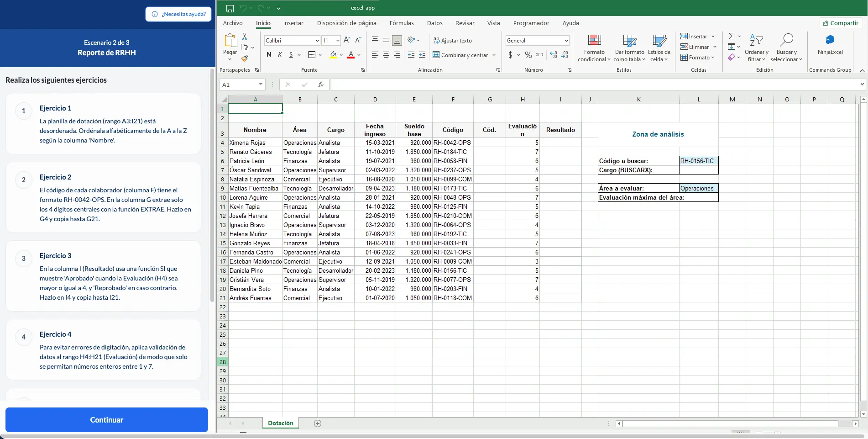Viewport: 868px width, 439px height.
Task: Open the Fórmulas ribbon tab
Action: (402, 23)
